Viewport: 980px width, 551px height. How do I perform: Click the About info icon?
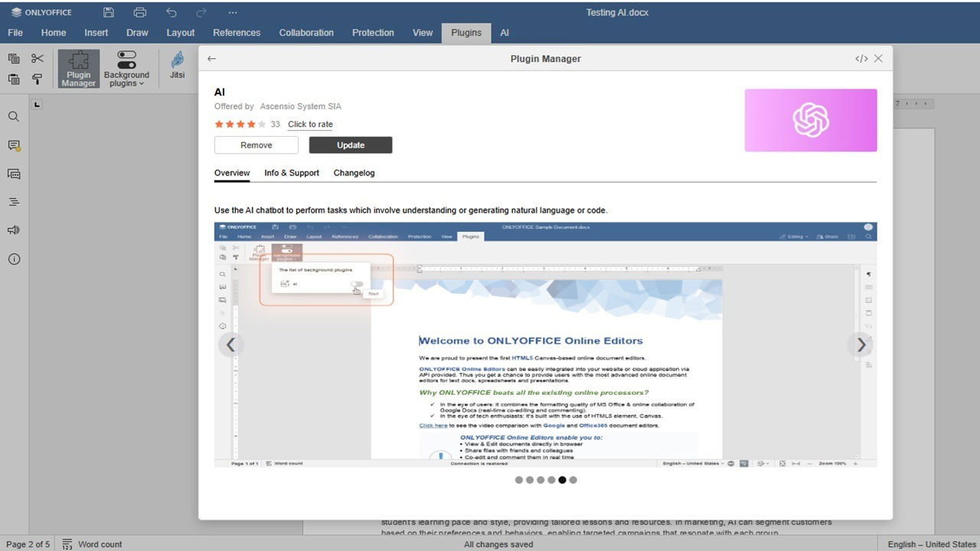pyautogui.click(x=14, y=259)
